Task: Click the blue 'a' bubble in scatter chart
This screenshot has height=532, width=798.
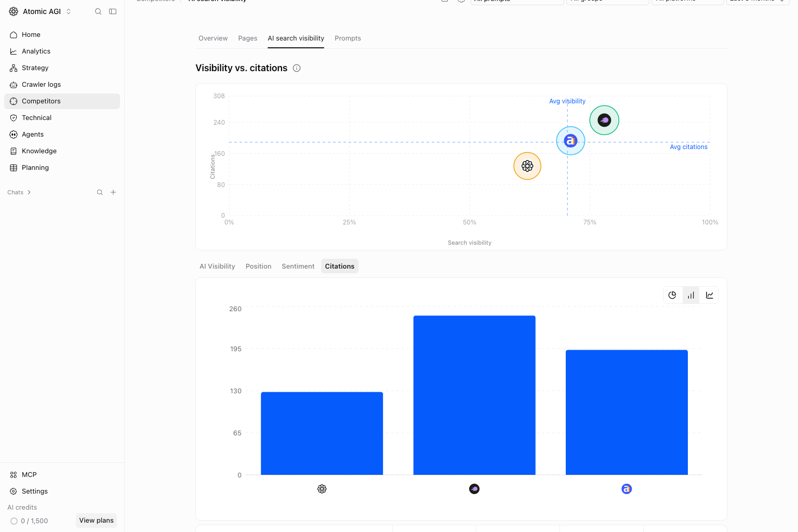Action: tap(570, 141)
